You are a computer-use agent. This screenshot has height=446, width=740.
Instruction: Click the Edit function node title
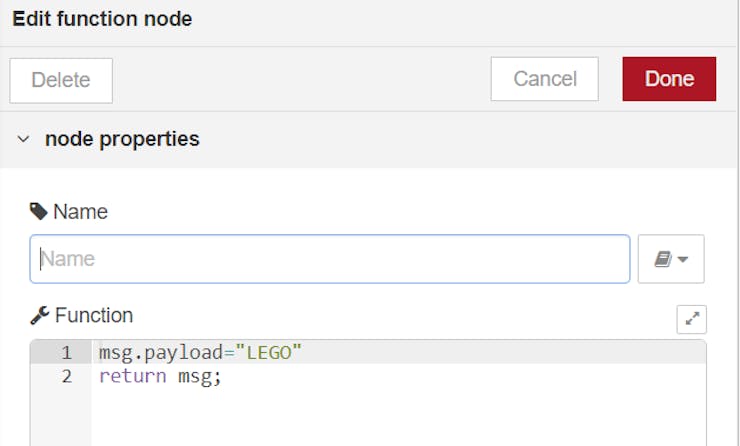pyautogui.click(x=102, y=19)
